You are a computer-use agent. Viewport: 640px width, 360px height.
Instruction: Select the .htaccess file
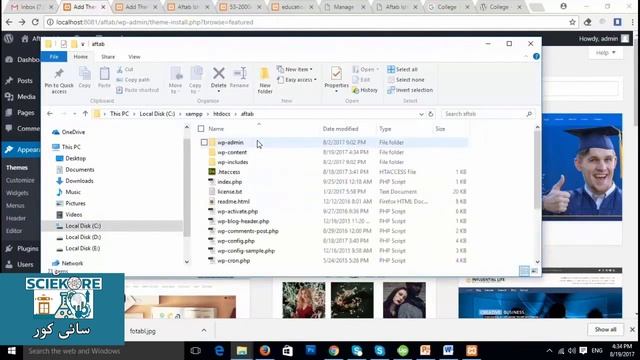[229, 172]
